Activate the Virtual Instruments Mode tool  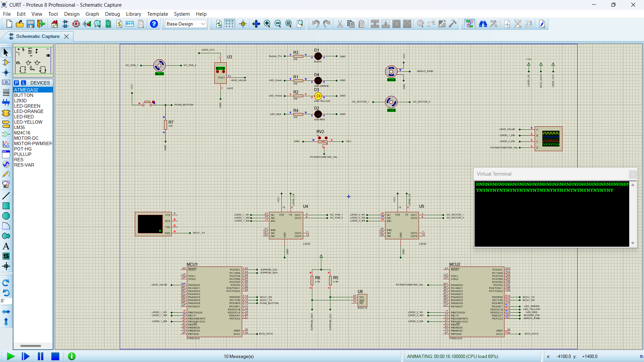click(x=6, y=184)
